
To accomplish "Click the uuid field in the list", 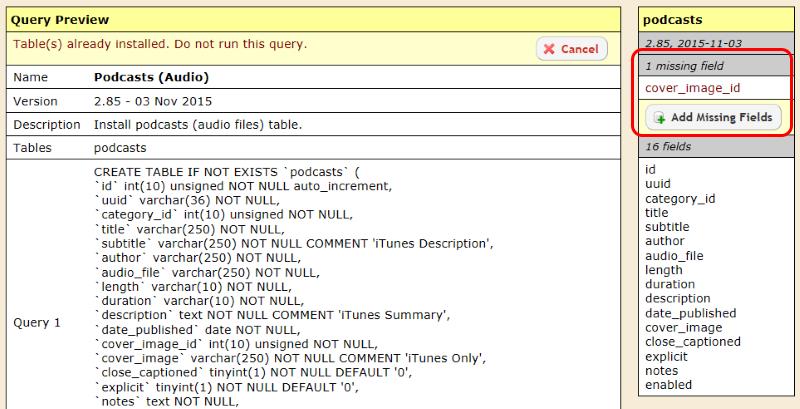I will (658, 184).
